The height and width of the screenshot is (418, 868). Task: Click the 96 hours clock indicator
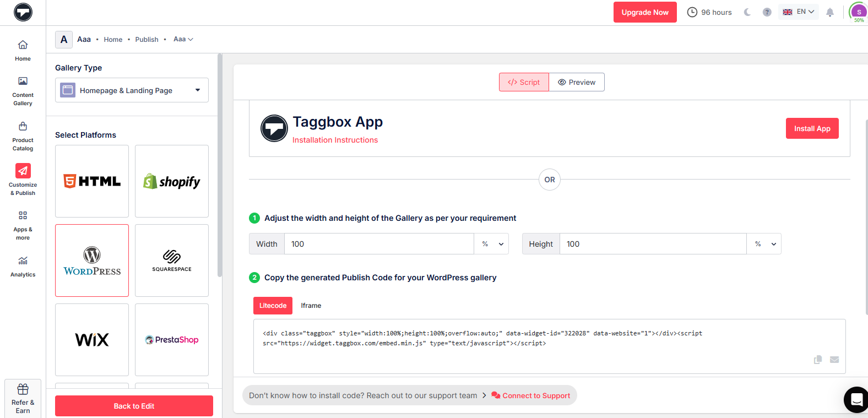(709, 12)
